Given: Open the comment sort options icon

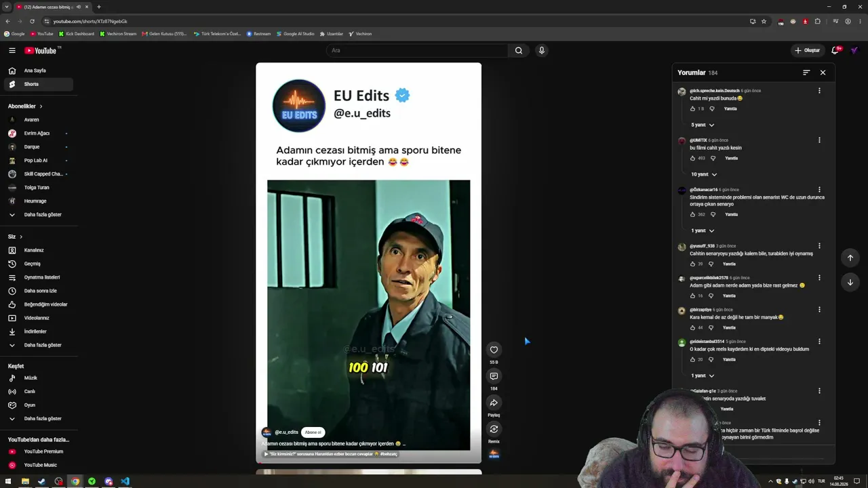Looking at the screenshot, I should (x=806, y=73).
